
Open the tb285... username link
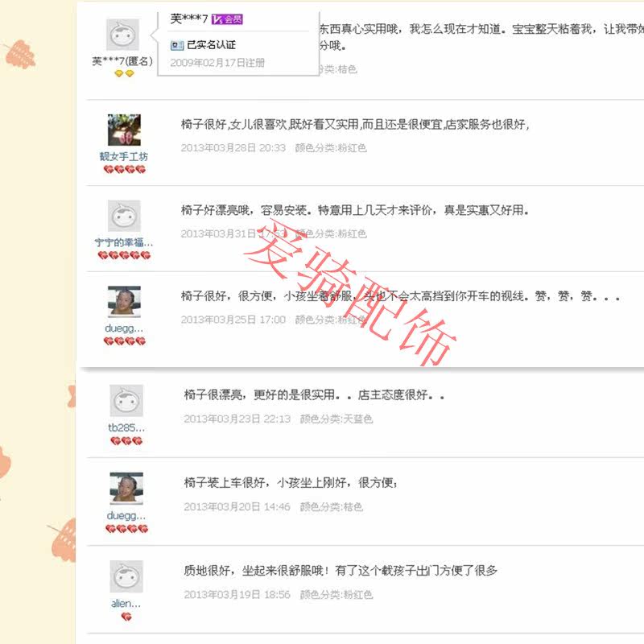[126, 427]
